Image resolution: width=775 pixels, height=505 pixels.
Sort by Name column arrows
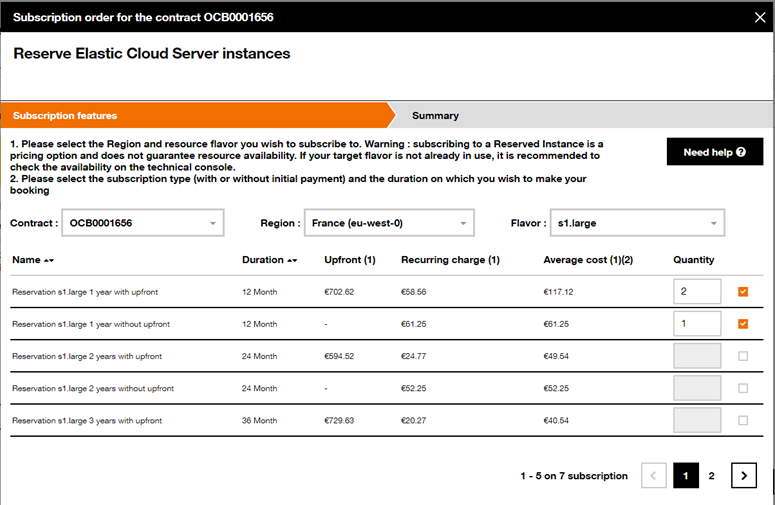coord(48,260)
